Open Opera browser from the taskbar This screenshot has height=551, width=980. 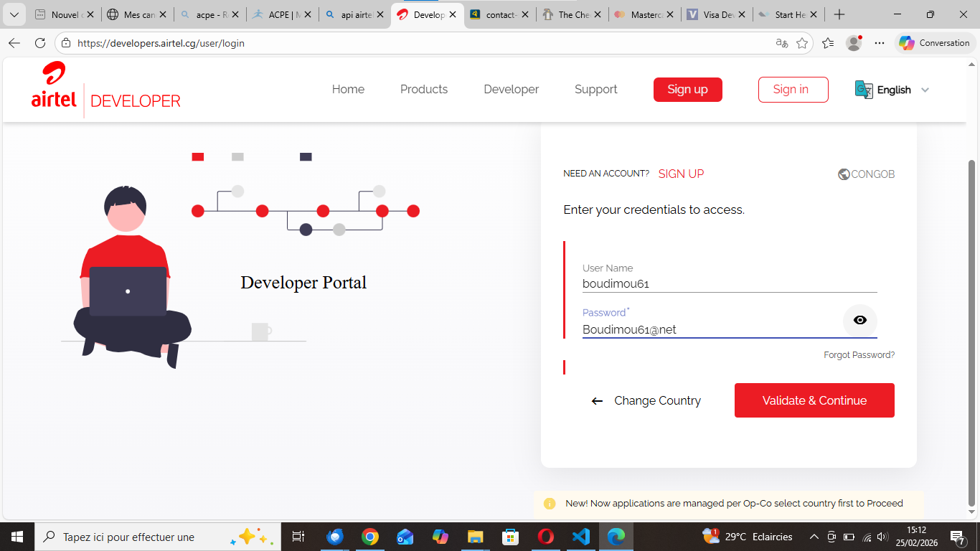[x=546, y=537]
